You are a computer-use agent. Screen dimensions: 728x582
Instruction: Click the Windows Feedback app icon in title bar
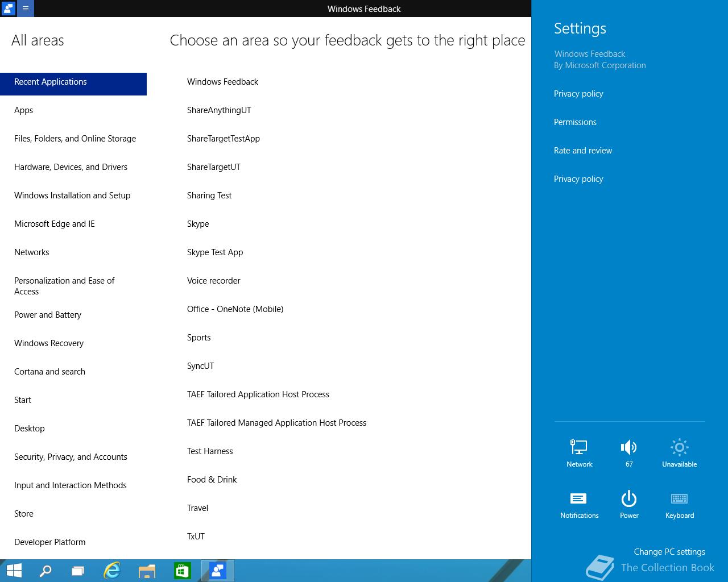pyautogui.click(x=9, y=9)
